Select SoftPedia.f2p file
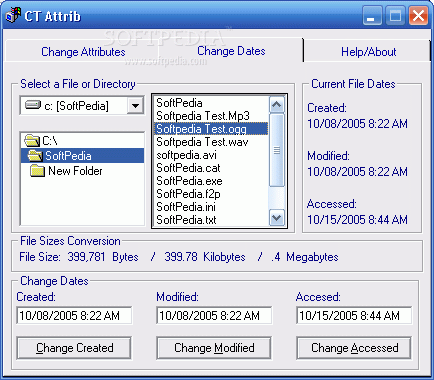 click(x=211, y=194)
